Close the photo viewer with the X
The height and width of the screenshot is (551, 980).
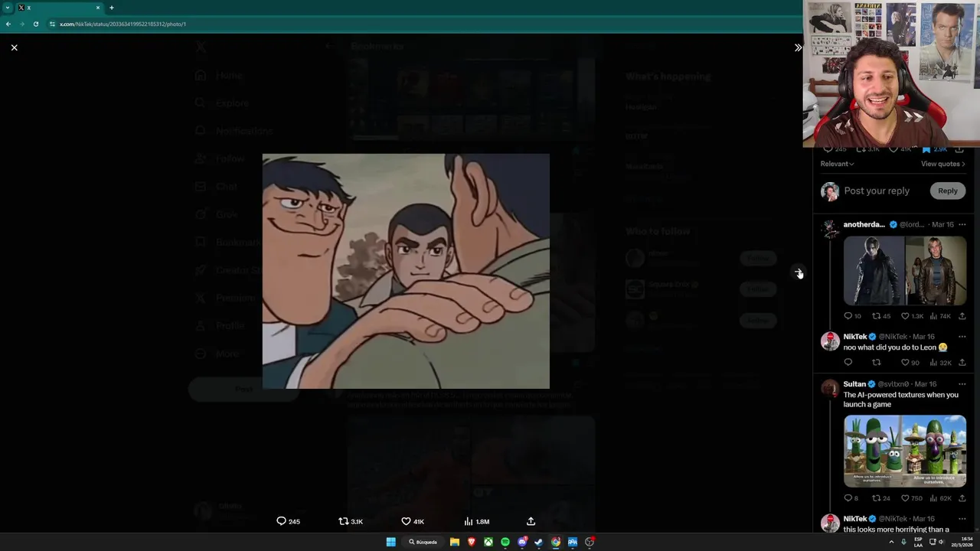click(x=14, y=47)
